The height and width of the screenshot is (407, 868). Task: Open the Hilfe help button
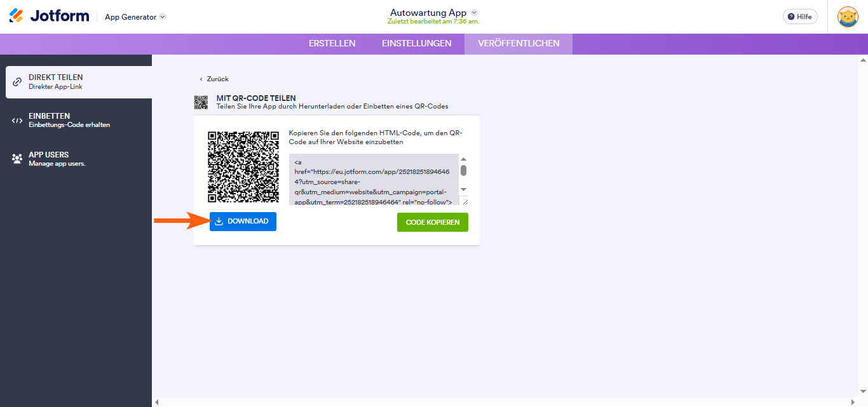click(800, 17)
